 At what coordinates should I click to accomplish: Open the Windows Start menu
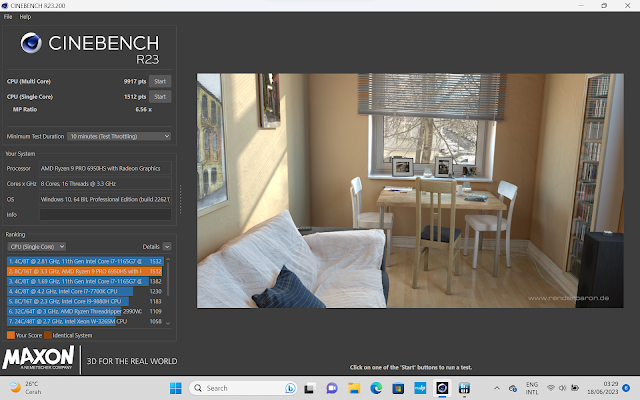176,388
